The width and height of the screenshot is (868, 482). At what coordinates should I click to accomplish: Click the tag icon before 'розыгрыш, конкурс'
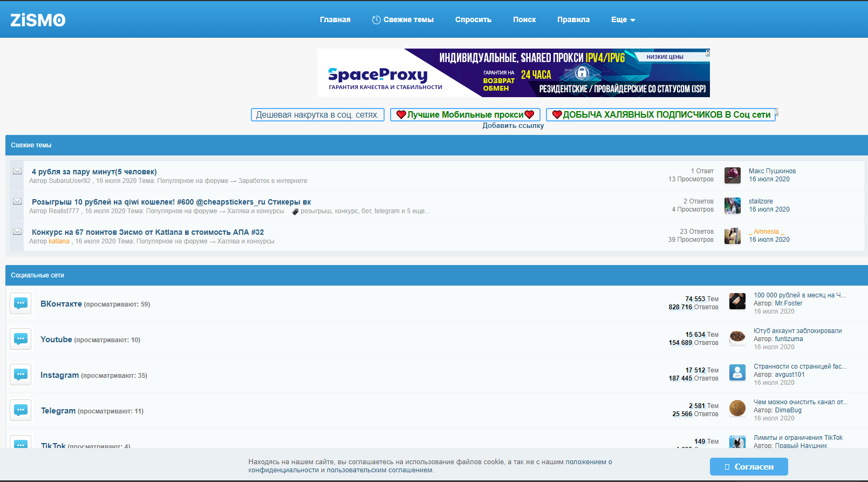tap(295, 212)
